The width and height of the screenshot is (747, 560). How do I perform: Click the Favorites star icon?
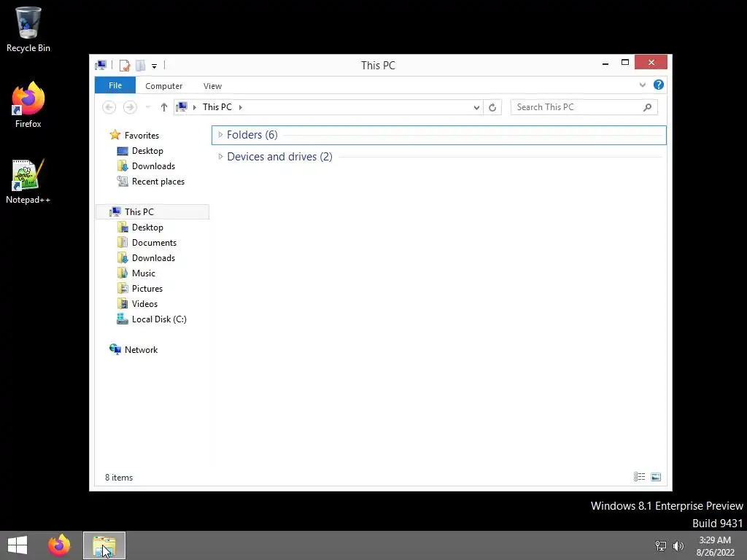(115, 135)
